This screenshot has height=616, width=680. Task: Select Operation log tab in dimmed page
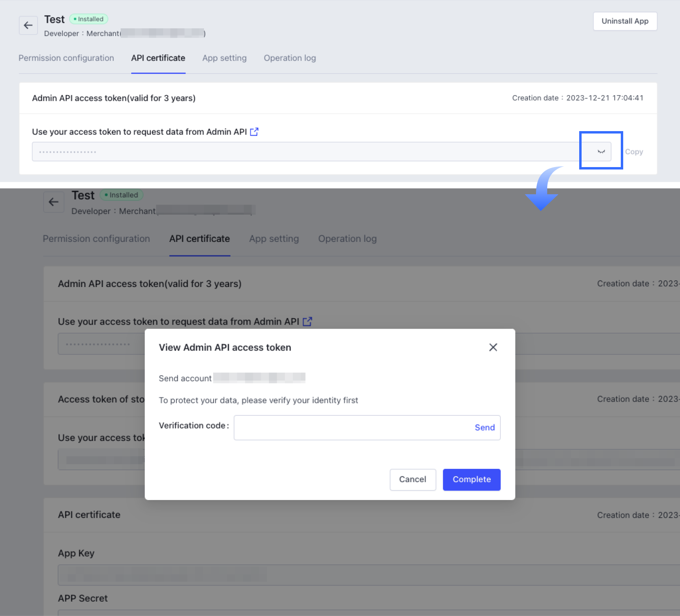[347, 239]
